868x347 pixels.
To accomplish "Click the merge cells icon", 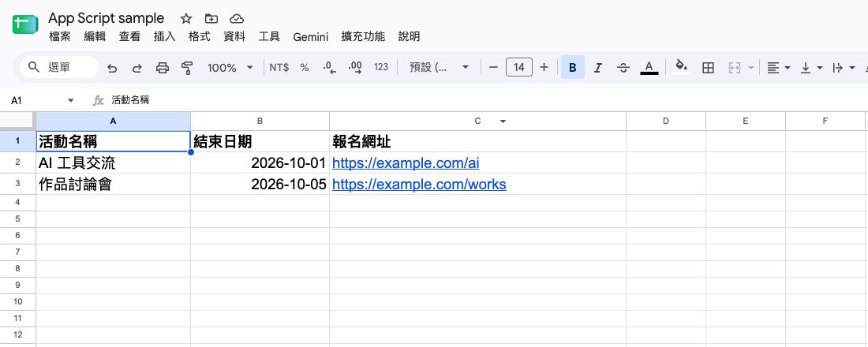I will 735,68.
